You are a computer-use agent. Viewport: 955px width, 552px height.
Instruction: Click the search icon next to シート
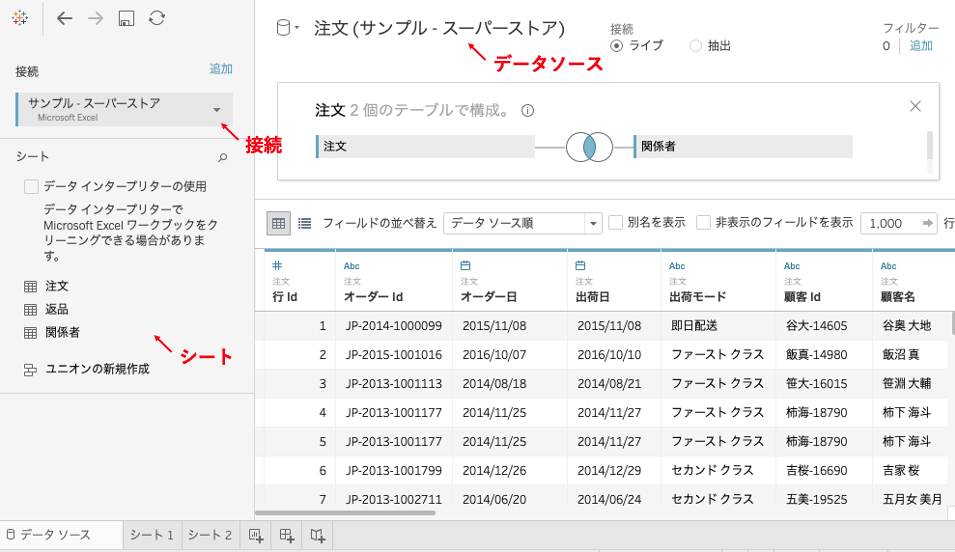click(x=223, y=157)
